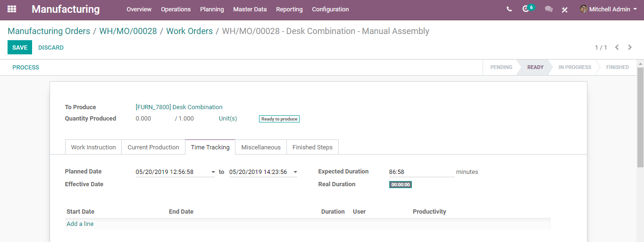Click User column header
This screenshot has height=242, width=644.
click(x=360, y=212)
